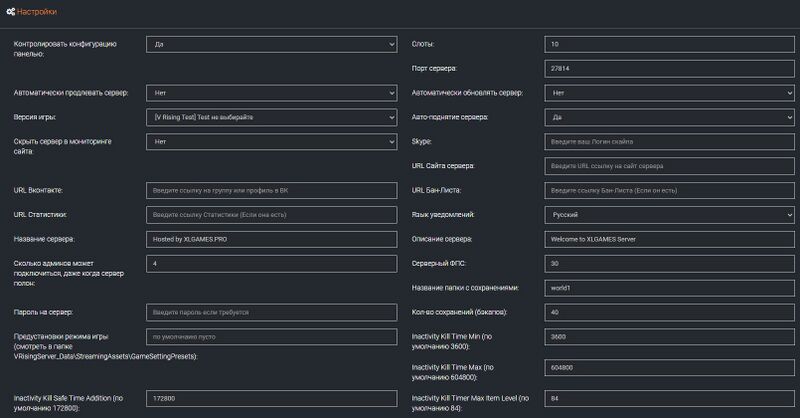Screen dimensions: 800x418
Task: Edit the Inactivity Kill Time Min field
Action: 670,337
